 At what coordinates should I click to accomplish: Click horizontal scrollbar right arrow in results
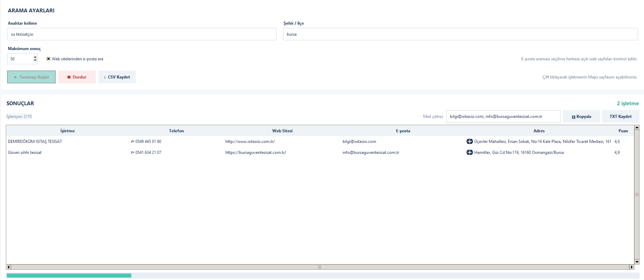(631, 267)
